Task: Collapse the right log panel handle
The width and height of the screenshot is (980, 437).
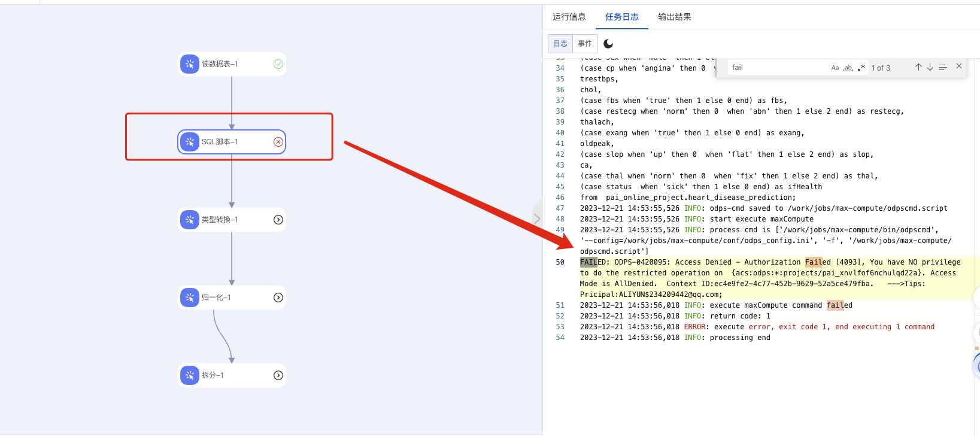Action: [536, 218]
